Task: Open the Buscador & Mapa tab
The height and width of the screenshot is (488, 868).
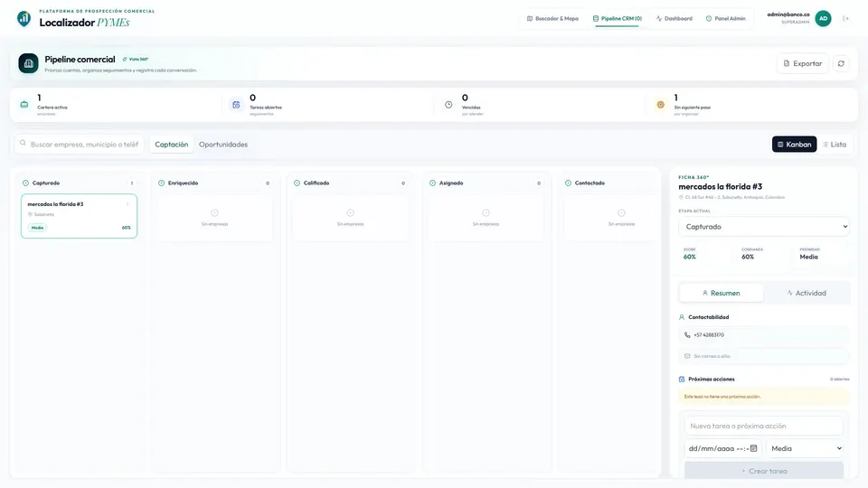Action: tap(552, 19)
